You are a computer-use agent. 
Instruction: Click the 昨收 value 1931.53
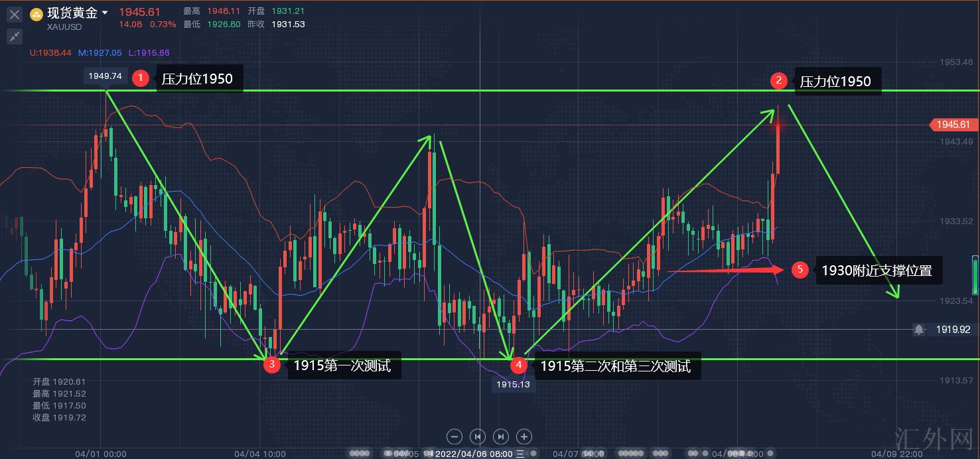click(x=289, y=25)
